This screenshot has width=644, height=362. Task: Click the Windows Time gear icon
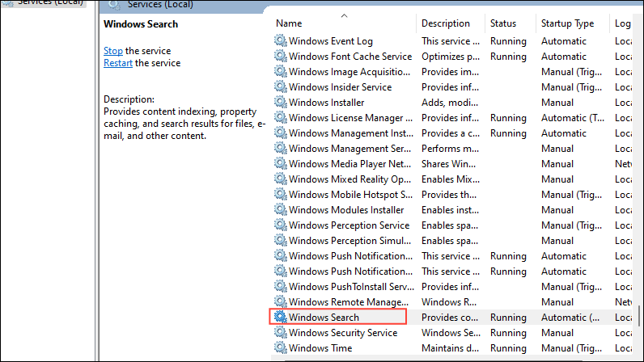click(281, 347)
